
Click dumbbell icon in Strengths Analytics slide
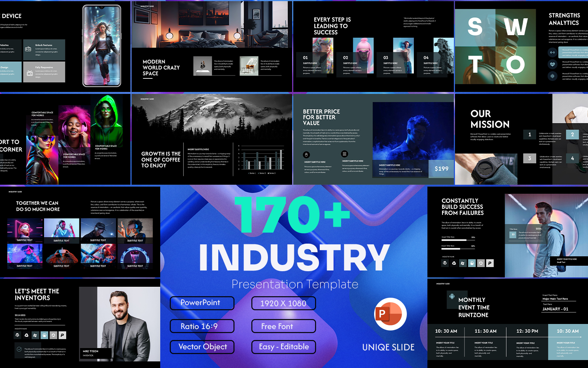tap(552, 53)
